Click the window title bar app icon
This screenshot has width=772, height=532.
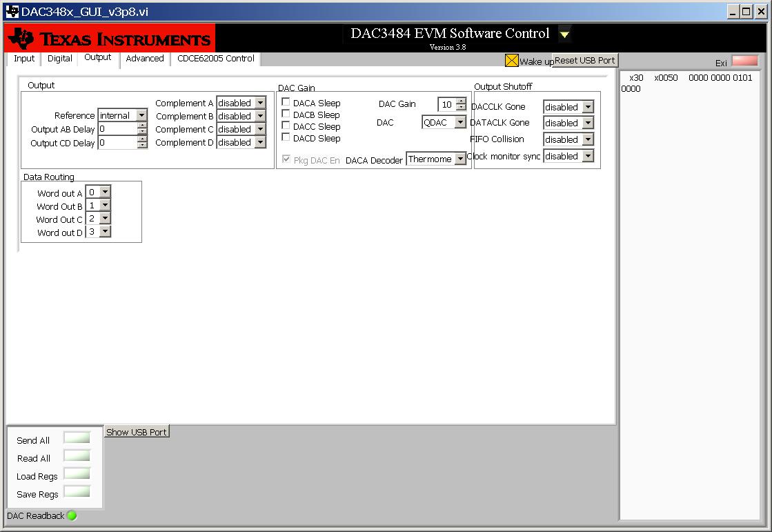12,11
